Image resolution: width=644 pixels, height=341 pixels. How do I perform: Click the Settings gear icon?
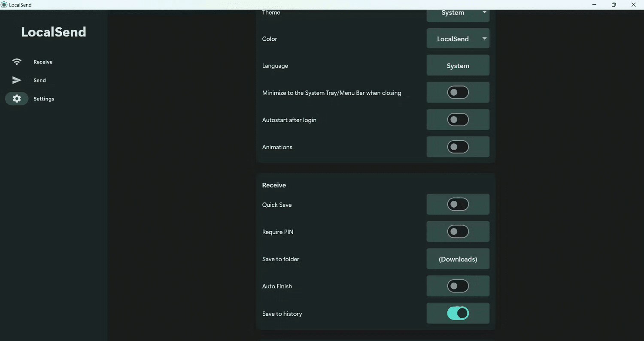coord(16,98)
